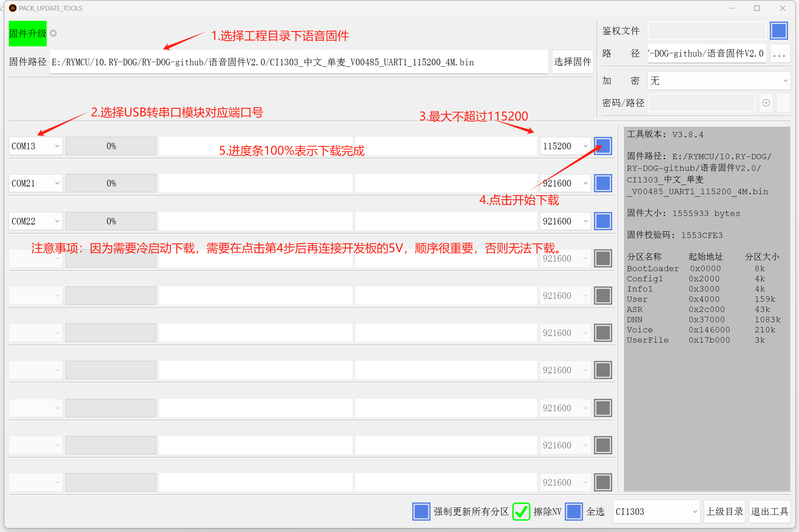799x532 pixels.
Task: Open the 鉴权文件 file picker icon
Action: click(x=779, y=31)
